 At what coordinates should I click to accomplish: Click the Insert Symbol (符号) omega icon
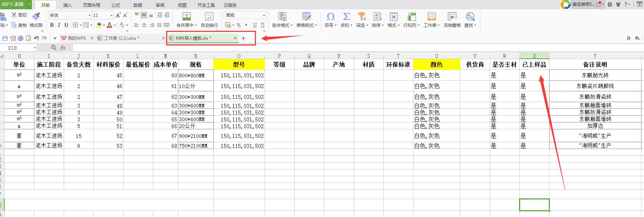[330, 16]
